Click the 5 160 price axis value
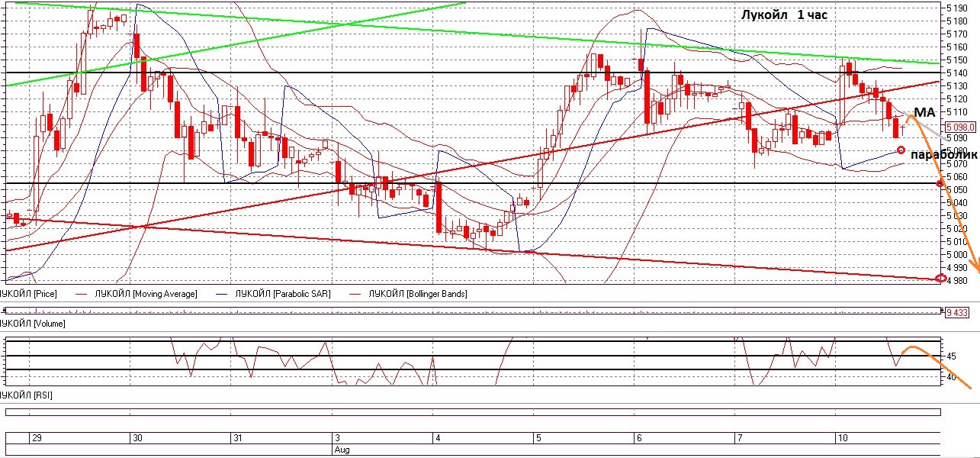The height and width of the screenshot is (458, 980). coord(958,47)
